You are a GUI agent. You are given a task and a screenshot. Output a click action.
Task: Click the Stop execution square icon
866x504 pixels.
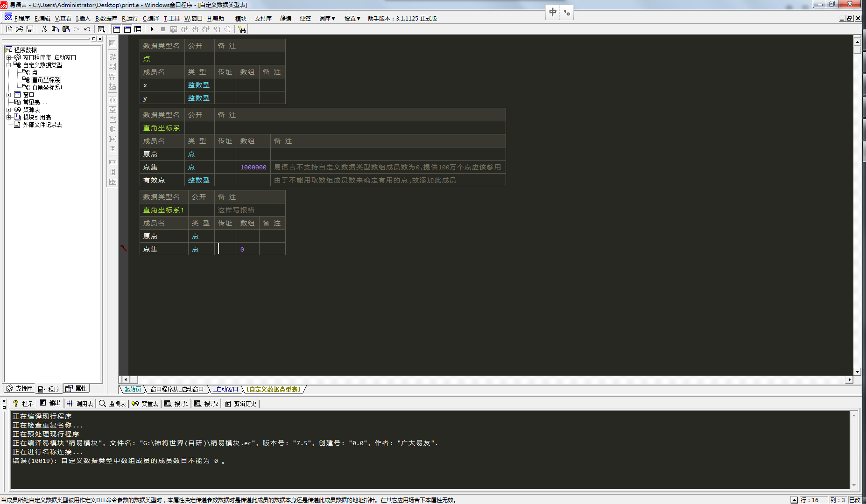tap(163, 29)
